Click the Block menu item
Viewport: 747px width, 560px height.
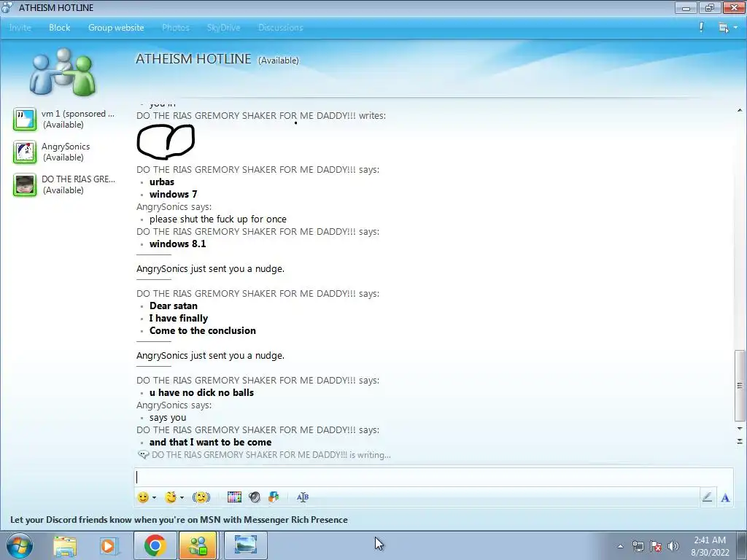point(60,28)
